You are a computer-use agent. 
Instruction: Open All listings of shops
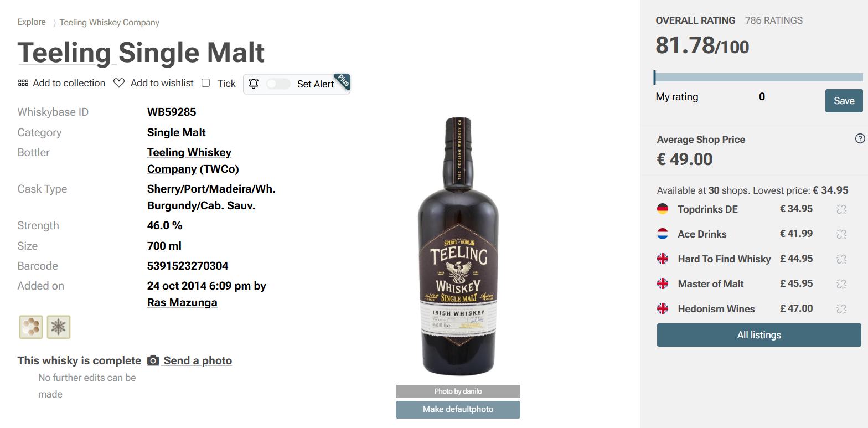coord(759,335)
